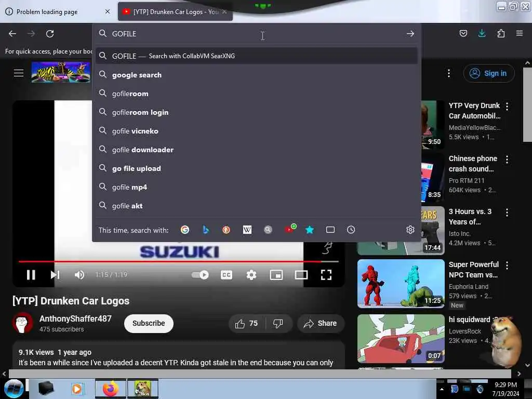Switch to theater mode

click(x=301, y=274)
